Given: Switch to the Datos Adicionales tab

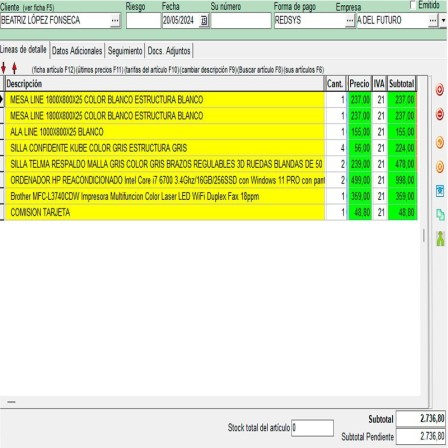Looking at the screenshot, I should pyautogui.click(x=77, y=51).
